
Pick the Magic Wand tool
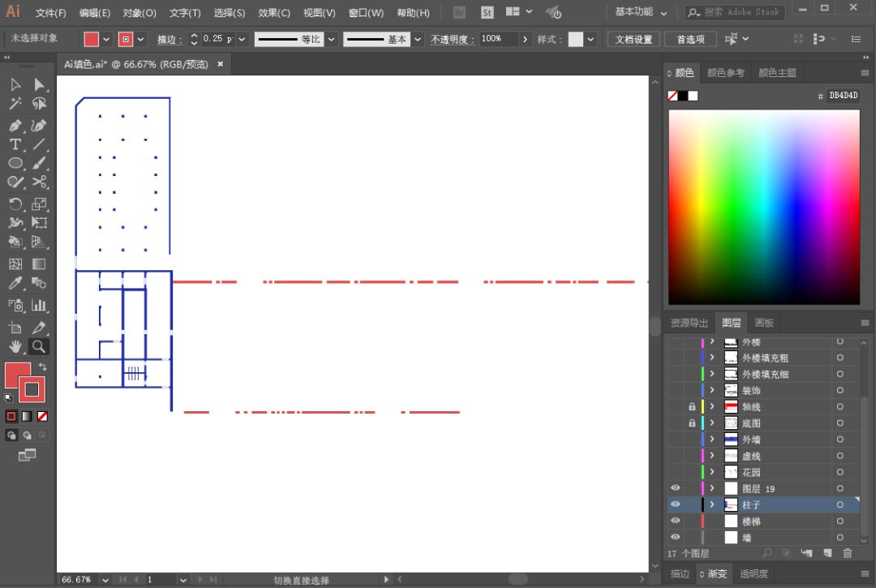(15, 103)
